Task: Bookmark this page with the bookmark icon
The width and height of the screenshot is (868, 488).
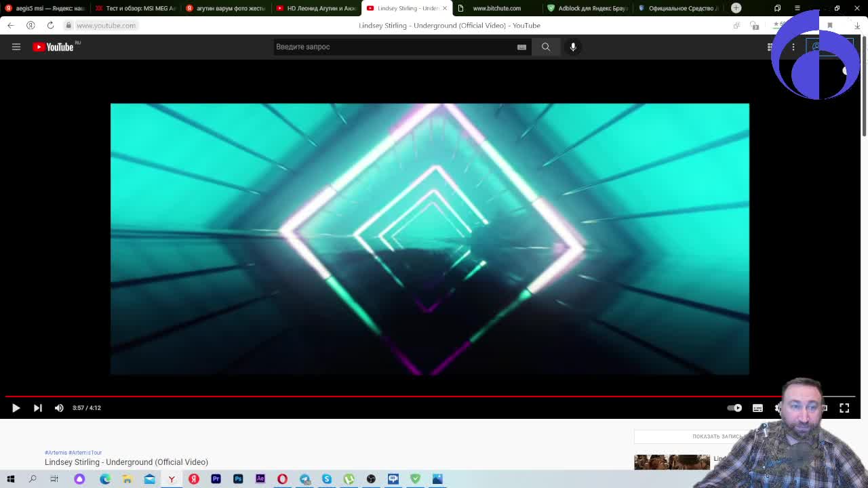Action: [829, 25]
